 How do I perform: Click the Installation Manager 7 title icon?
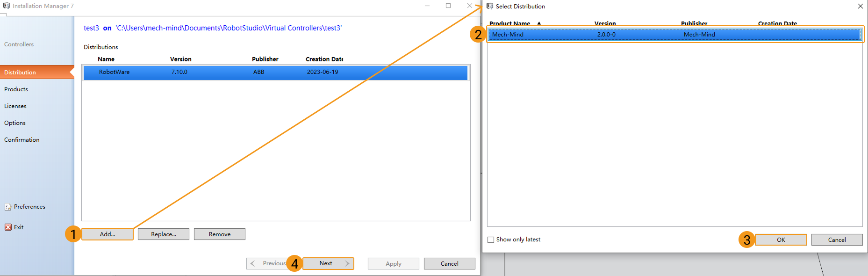tap(7, 6)
